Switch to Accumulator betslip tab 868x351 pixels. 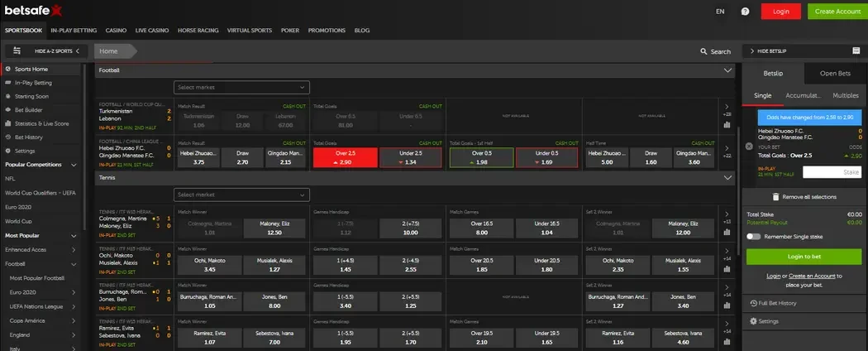[804, 95]
